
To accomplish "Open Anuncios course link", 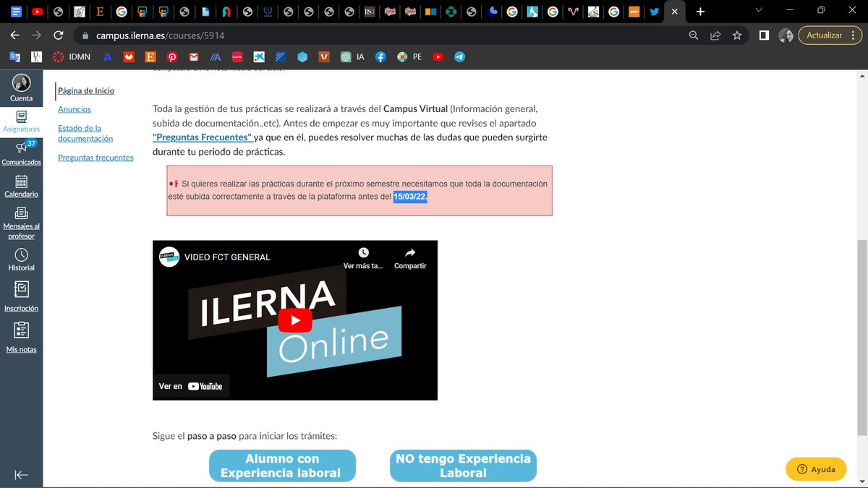I will coord(75,109).
